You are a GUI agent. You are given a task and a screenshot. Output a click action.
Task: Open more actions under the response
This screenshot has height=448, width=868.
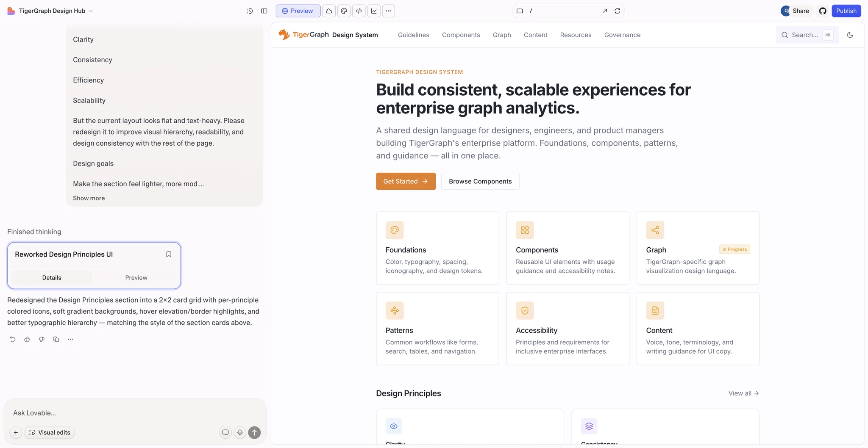(x=70, y=339)
